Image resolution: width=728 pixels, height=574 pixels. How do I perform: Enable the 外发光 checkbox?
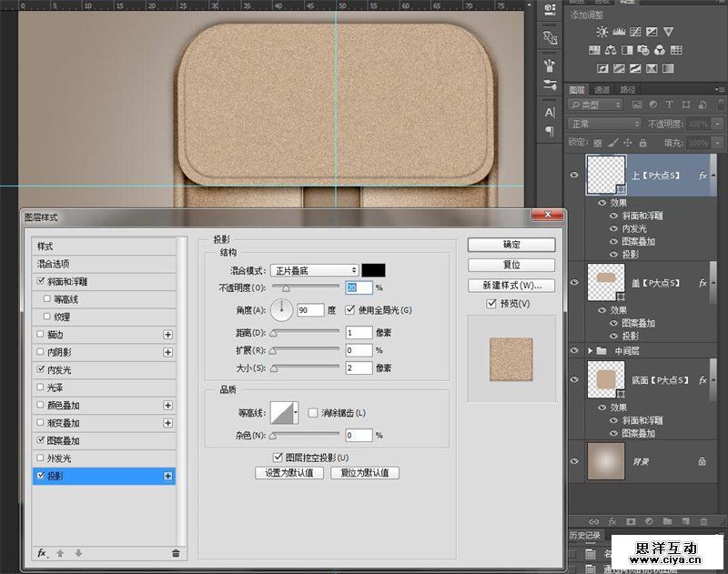tap(39, 458)
